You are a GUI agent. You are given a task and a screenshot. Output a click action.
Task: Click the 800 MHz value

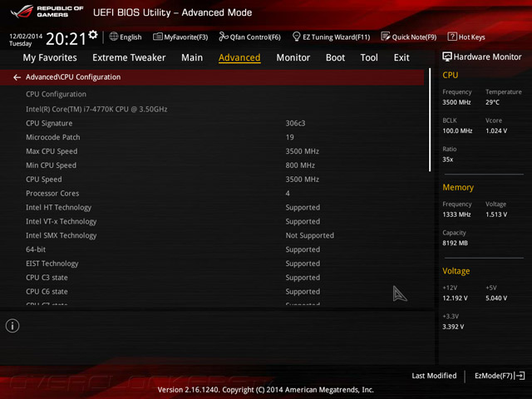point(300,165)
